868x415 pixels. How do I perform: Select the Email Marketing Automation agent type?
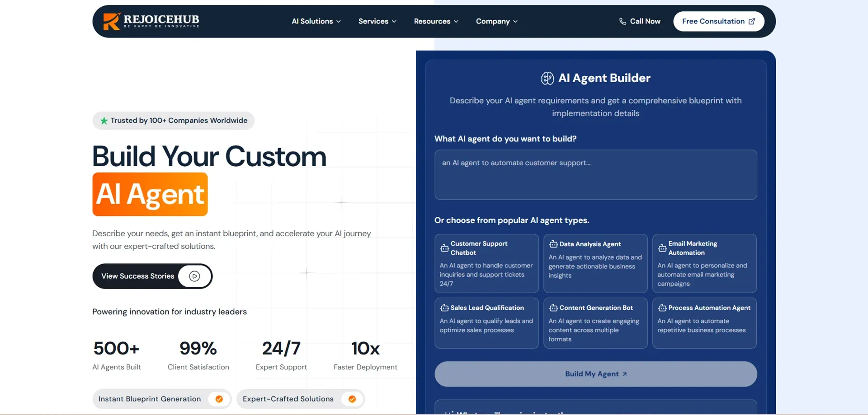tap(704, 264)
